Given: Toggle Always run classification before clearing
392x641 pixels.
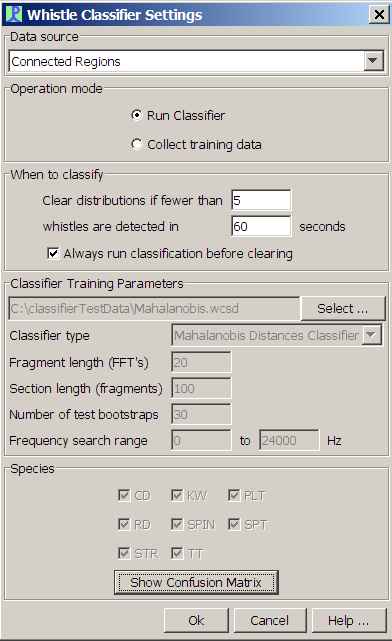Looking at the screenshot, I should [53, 253].
